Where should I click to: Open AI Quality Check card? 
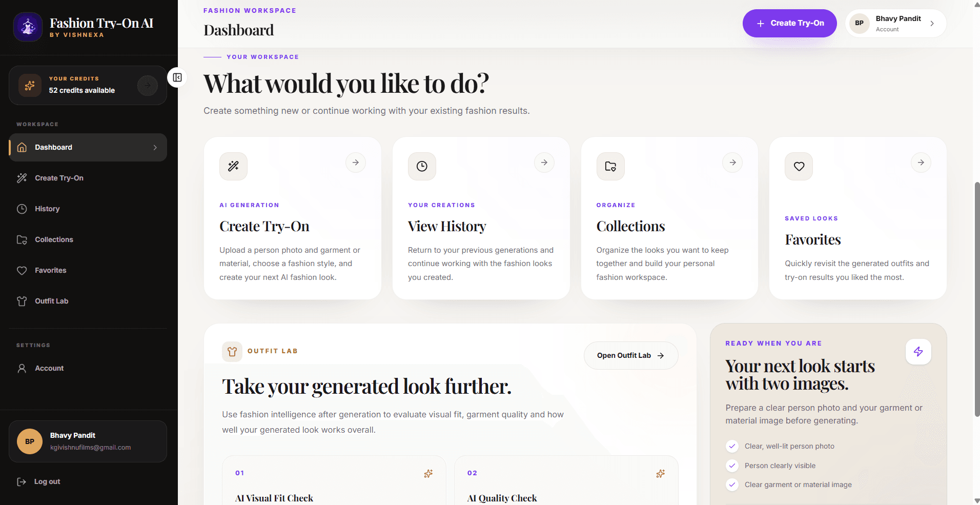[x=566, y=480]
